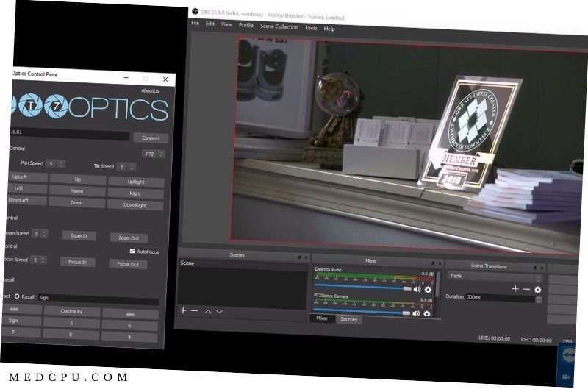The image size is (588, 392).
Task: Click the Zoom In button
Action: pyautogui.click(x=79, y=235)
